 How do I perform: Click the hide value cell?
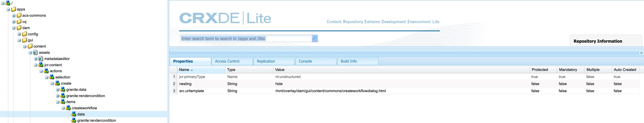point(401,84)
